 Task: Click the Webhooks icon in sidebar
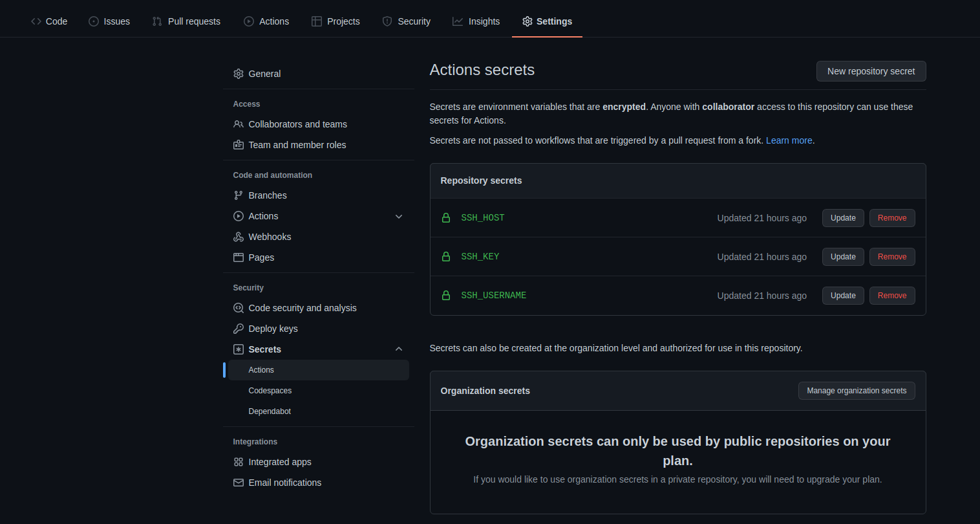click(x=239, y=237)
